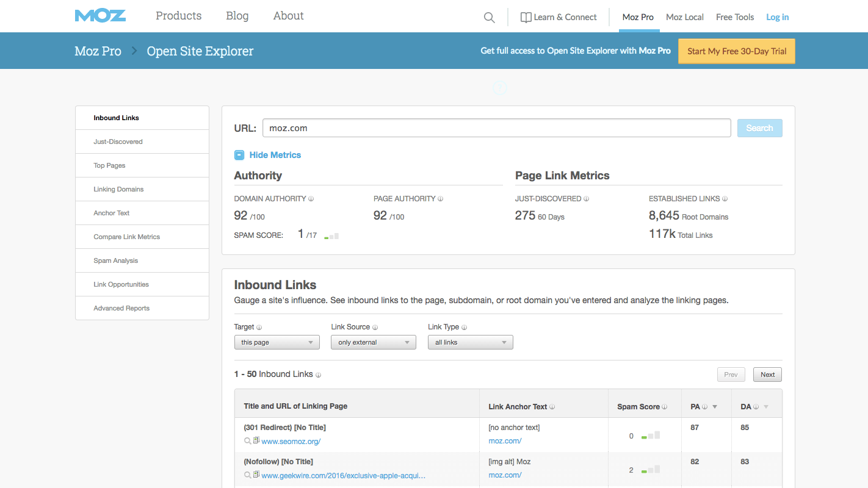This screenshot has width=868, height=488.
Task: Click the info icon next to Domain Authority
Action: click(311, 199)
